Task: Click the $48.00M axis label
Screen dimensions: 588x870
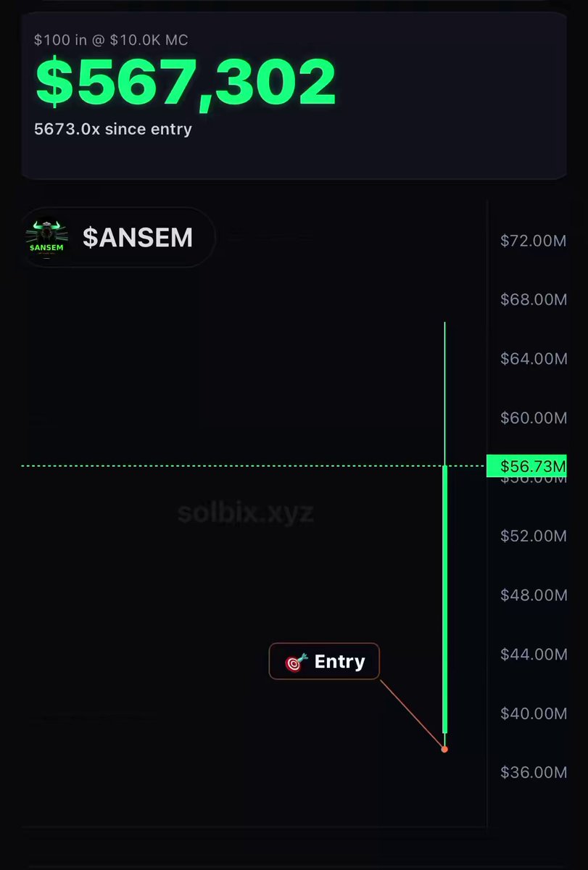Action: (x=533, y=595)
